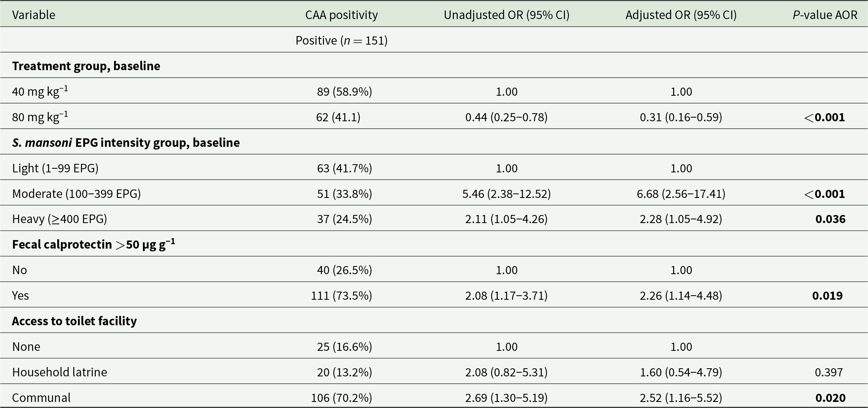868x408 pixels.
Task: Select the adjusted OR 6.68 (2.56–17.41) cell
Action: point(681,193)
